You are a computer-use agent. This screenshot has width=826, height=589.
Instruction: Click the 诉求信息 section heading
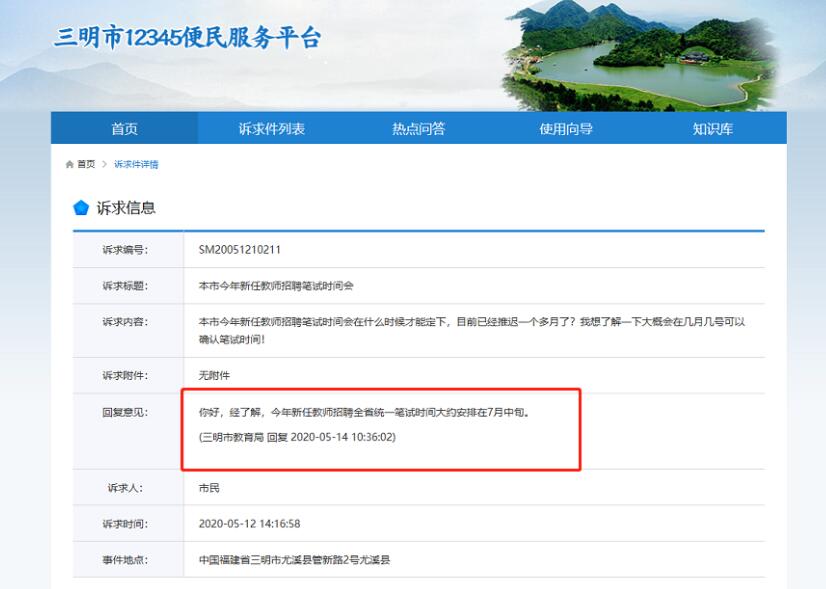126,208
